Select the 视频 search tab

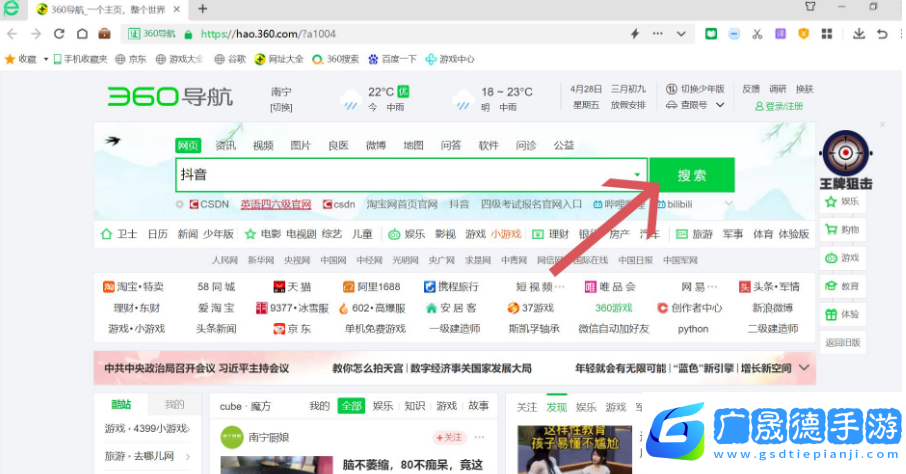(x=263, y=146)
